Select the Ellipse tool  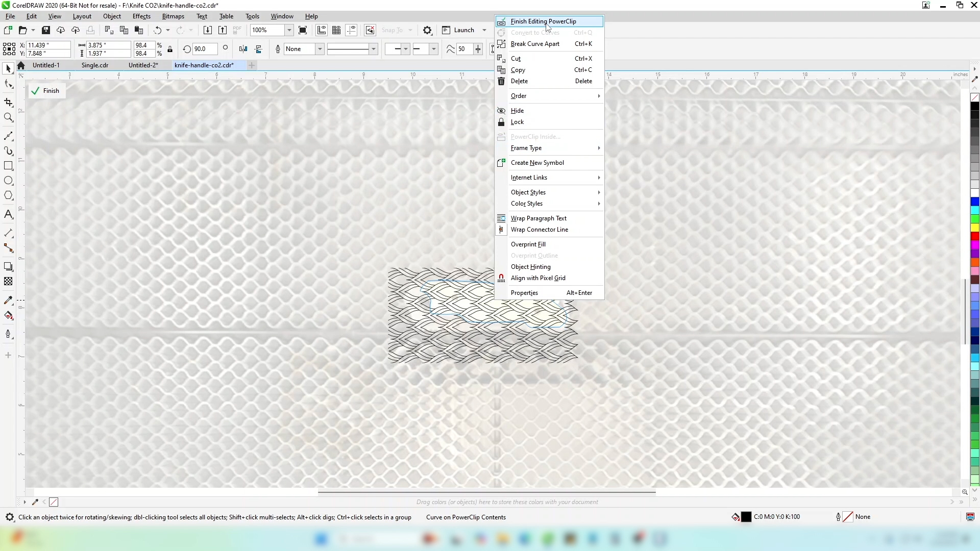coord(8,181)
